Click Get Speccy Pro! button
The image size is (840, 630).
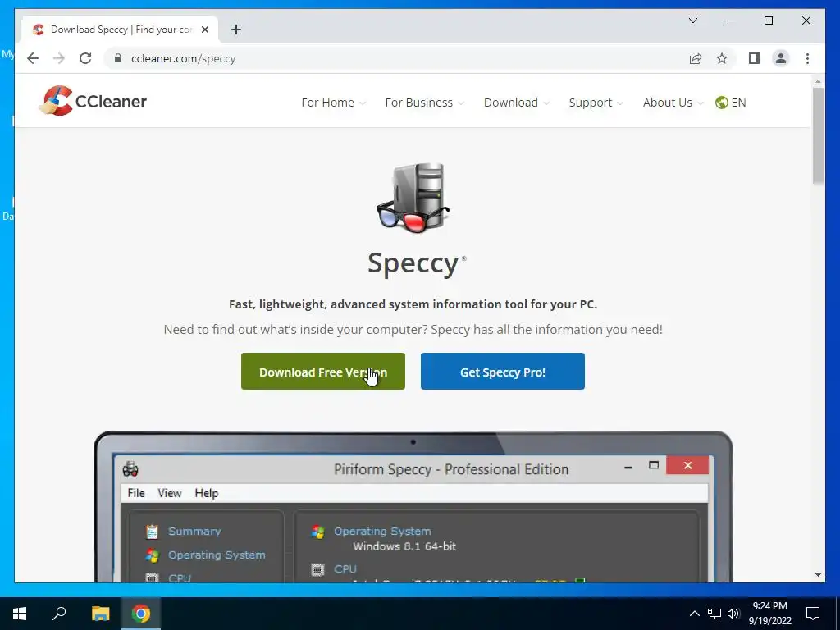coord(503,372)
